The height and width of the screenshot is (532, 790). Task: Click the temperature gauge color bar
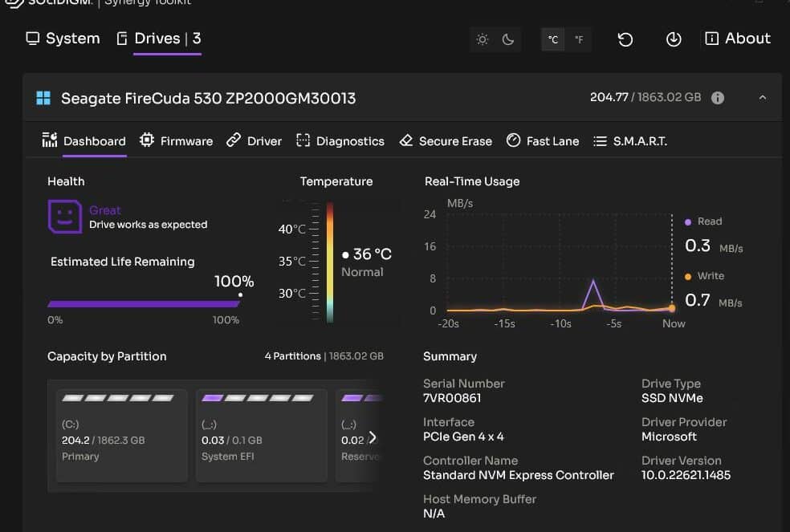point(330,262)
